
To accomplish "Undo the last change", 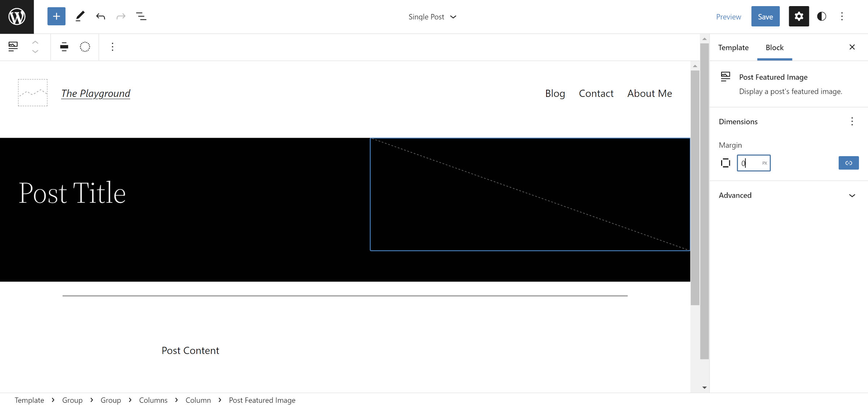I will [100, 16].
